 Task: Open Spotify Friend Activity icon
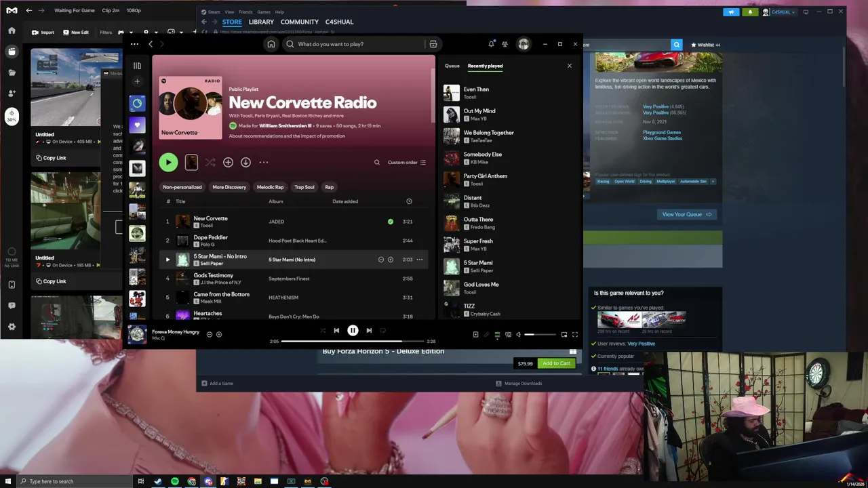[x=505, y=44]
